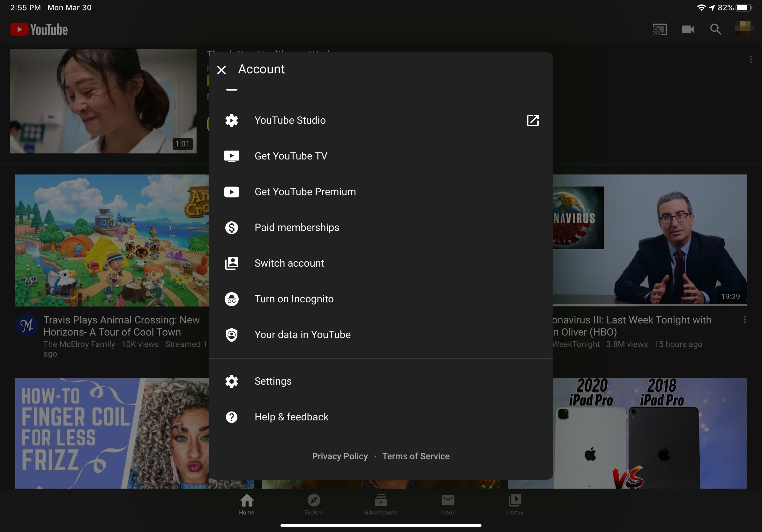Tap the Get YouTube TV icon
762x532 pixels.
(231, 156)
